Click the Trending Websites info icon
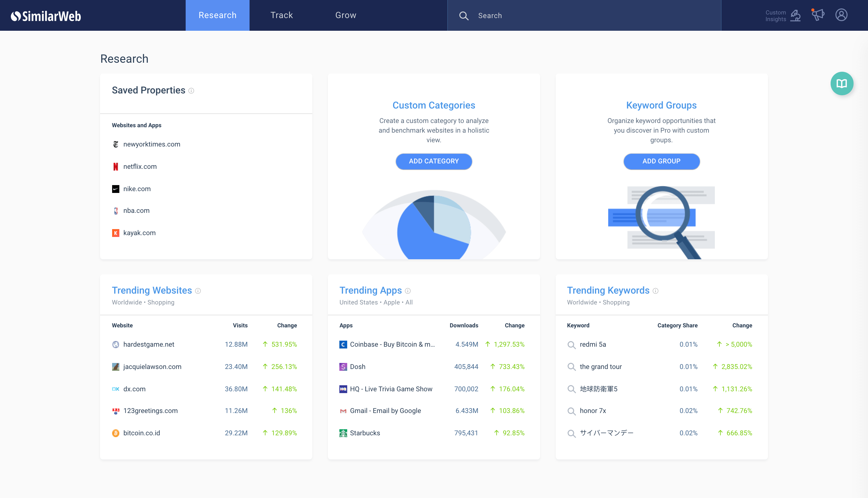 (198, 291)
